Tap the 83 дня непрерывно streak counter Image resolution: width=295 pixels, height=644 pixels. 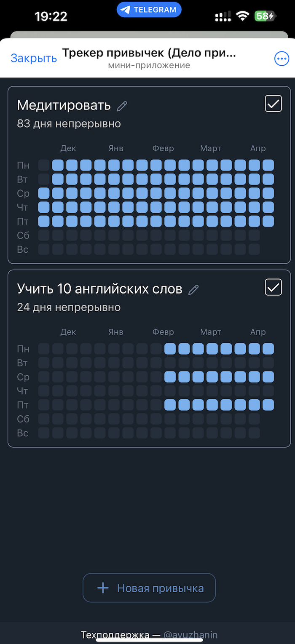point(69,123)
